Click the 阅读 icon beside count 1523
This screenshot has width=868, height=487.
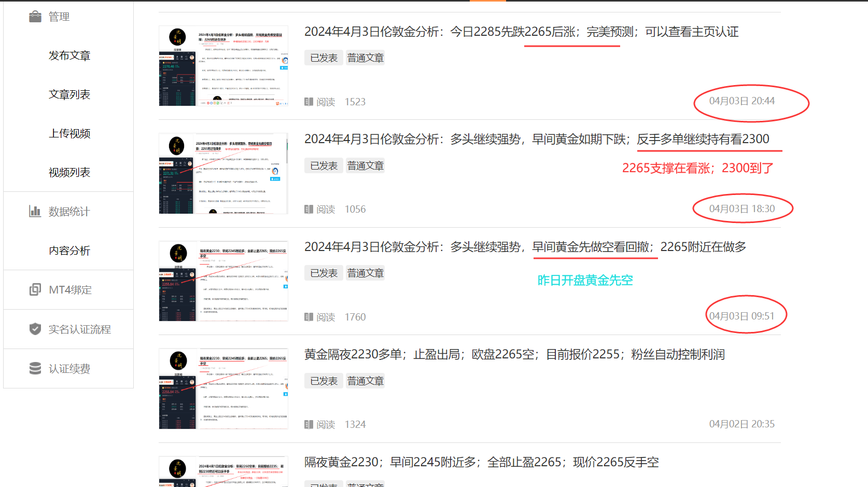(309, 102)
